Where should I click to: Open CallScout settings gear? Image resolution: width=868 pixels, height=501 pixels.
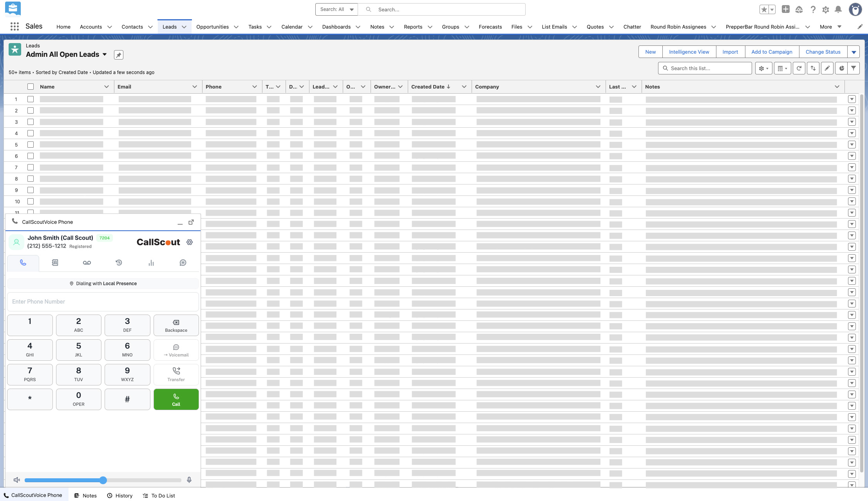(190, 242)
